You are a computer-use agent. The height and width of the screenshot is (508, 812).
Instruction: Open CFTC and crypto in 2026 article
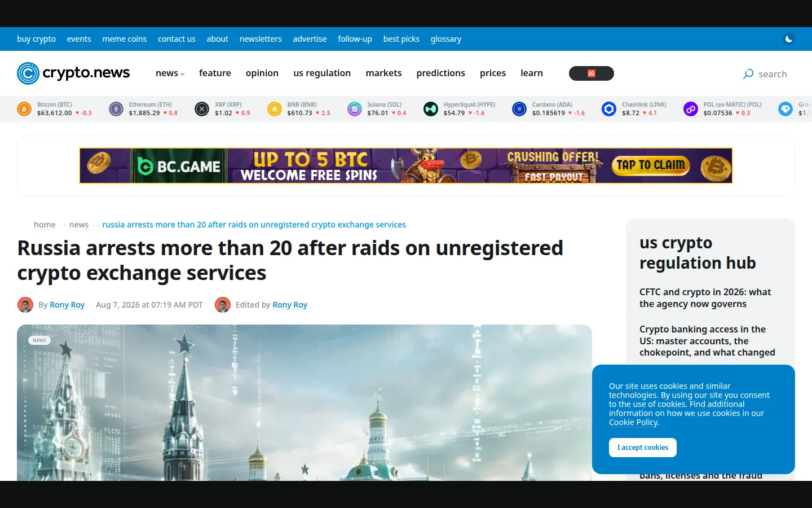point(705,298)
